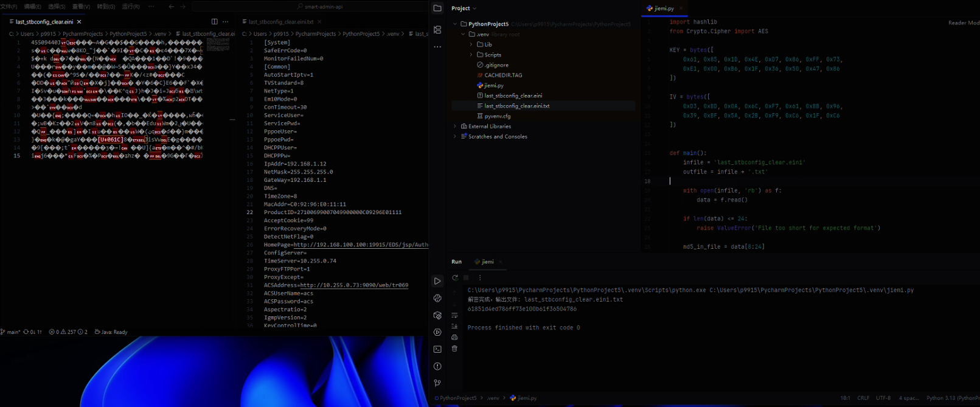
Task: Open the Structure tool window icon
Action: tap(437, 30)
